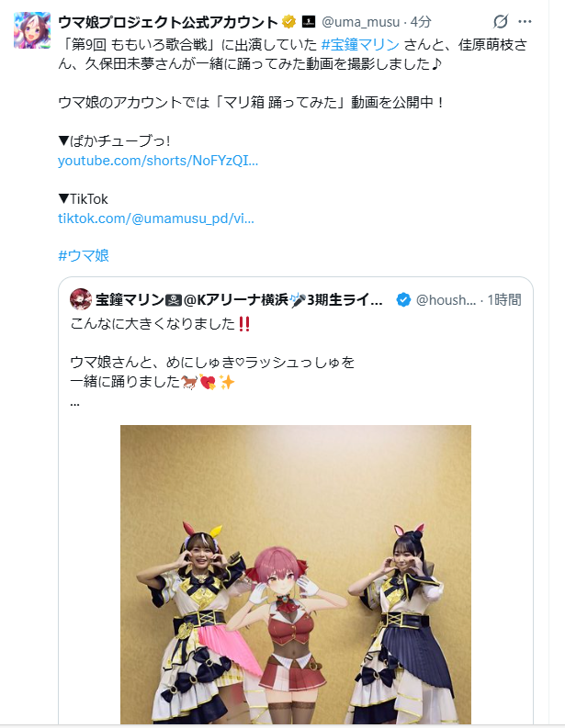This screenshot has height=728, width=565.
Task: Expand the truncated quoted tweet ellipsis
Action: 74,403
